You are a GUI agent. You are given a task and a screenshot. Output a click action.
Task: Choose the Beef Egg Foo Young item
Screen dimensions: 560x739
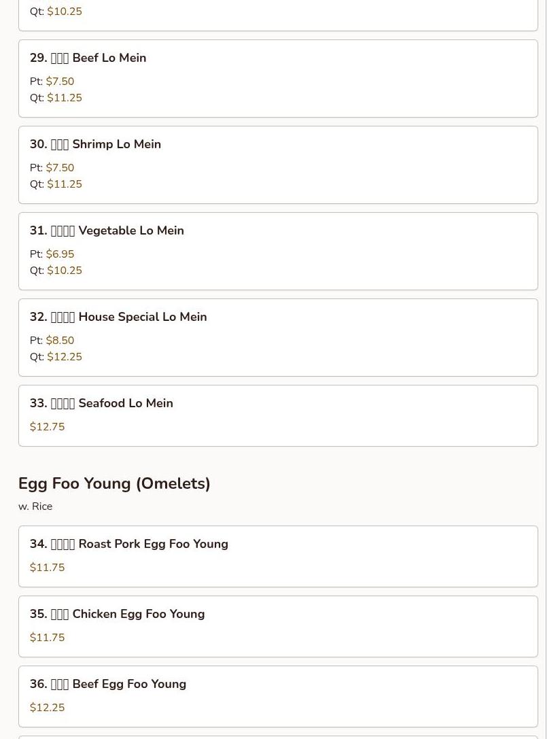point(108,684)
